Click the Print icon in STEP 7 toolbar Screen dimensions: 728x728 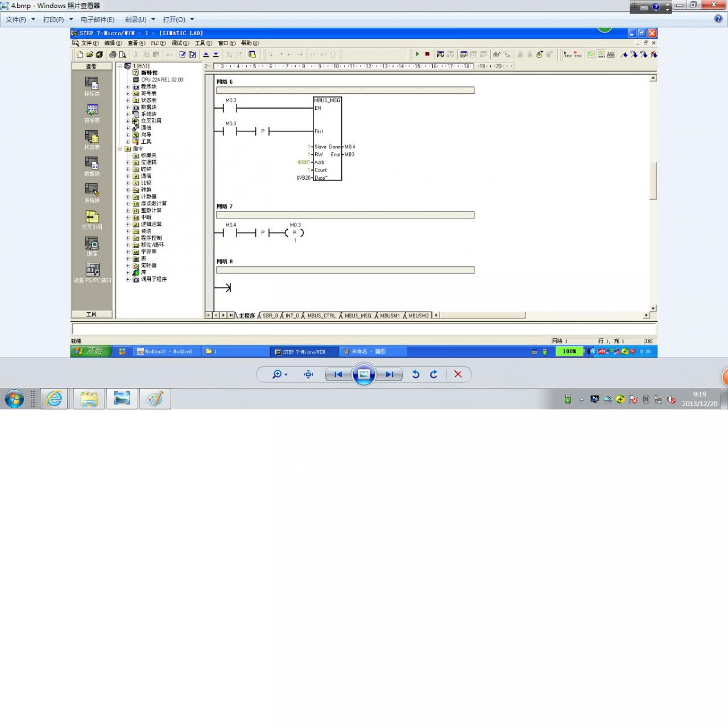(x=113, y=55)
